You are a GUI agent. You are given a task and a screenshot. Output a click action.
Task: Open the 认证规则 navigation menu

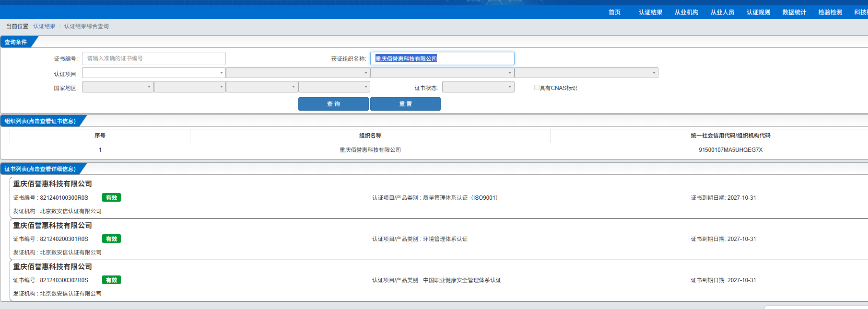[x=758, y=12]
